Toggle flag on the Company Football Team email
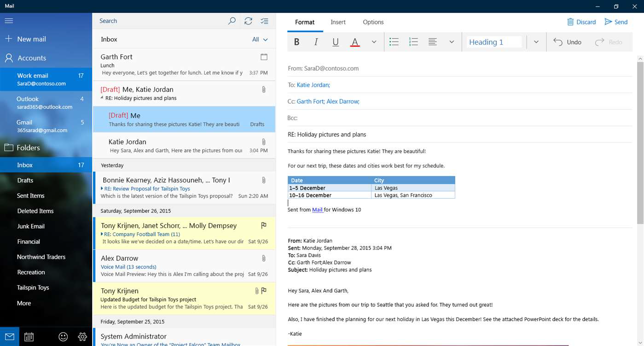Screen dimensions: 644x346 point(264,225)
